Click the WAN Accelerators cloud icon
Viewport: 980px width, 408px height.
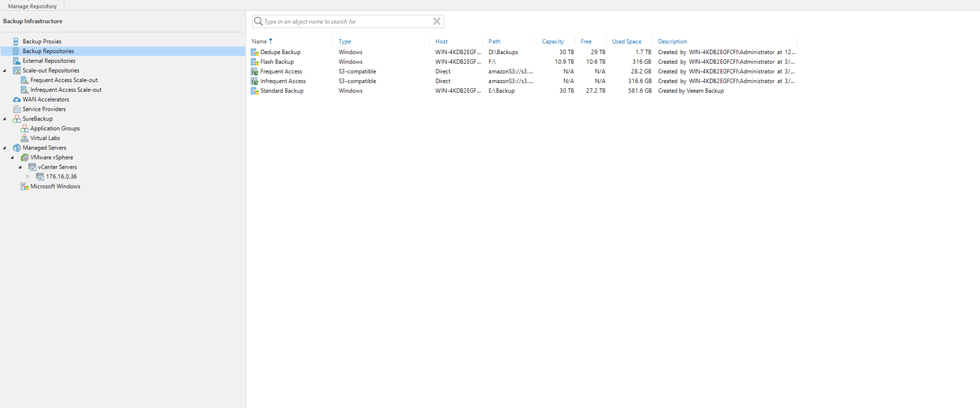(16, 99)
